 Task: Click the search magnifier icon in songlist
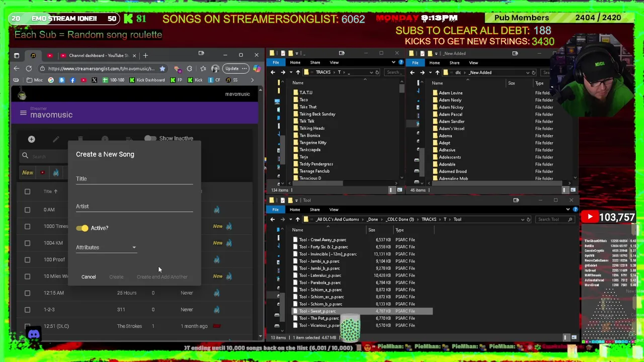point(25,156)
